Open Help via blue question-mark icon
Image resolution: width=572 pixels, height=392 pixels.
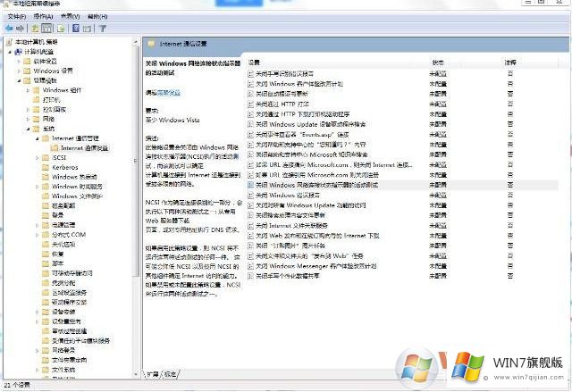pyautogui.click(x=76, y=29)
